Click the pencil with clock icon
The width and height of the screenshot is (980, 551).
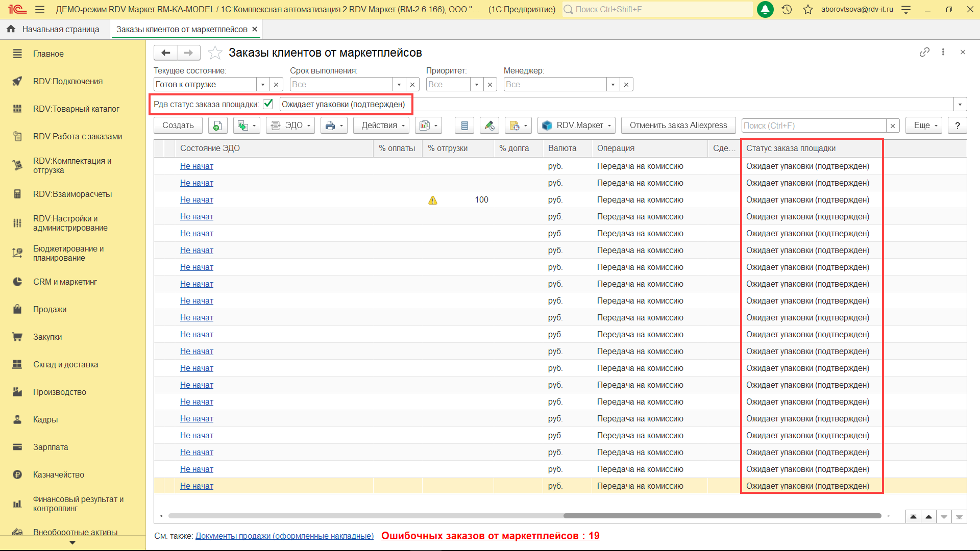pyautogui.click(x=489, y=126)
